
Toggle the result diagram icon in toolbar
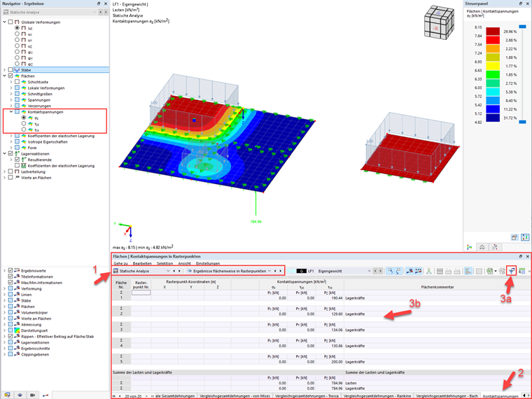(410, 271)
